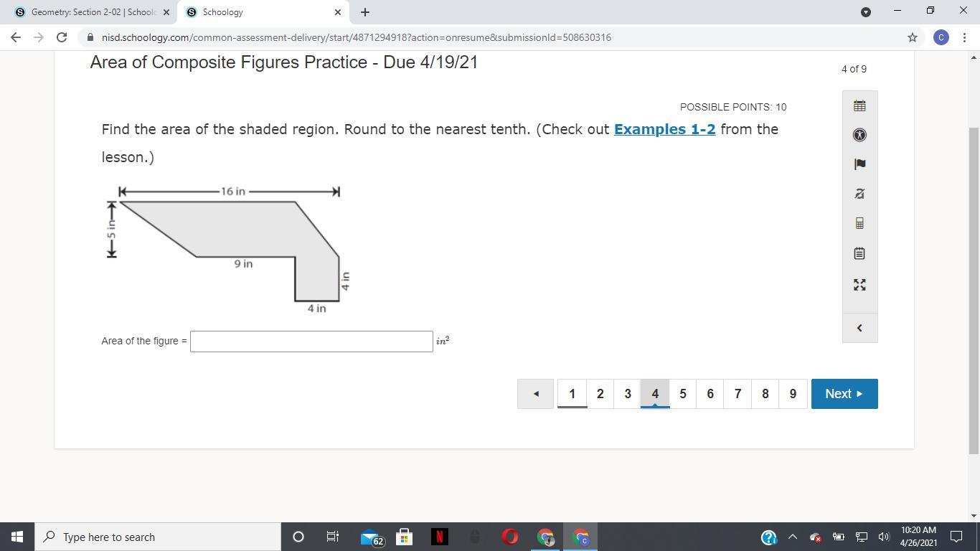Open Microsoft Store from the taskbar
980x551 pixels.
tap(405, 537)
